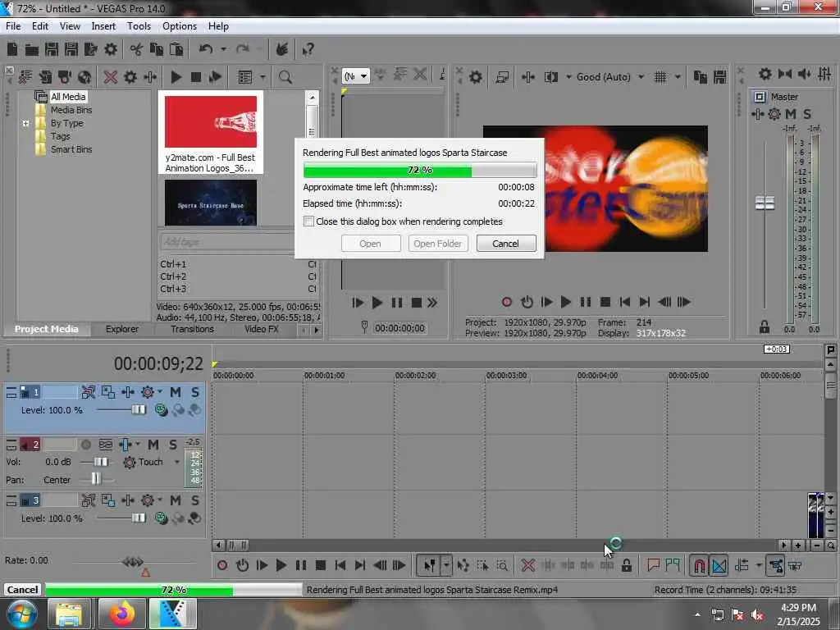Screen dimensions: 840x630
Task: Expand the By Type tree node
Action: coord(25,123)
